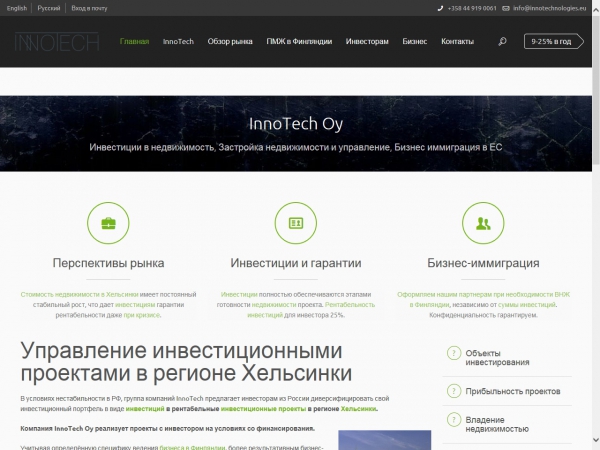Open the search magnifier icon
The width and height of the screenshot is (600, 450).
[x=502, y=41]
